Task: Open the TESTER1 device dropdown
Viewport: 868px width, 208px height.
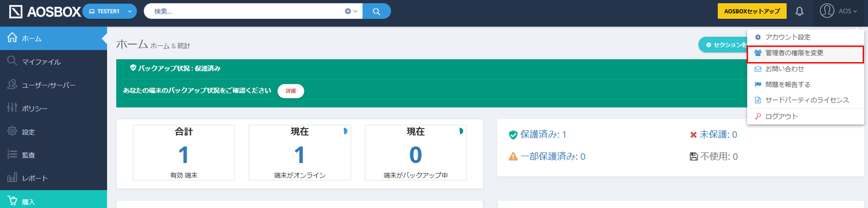Action: tap(109, 11)
